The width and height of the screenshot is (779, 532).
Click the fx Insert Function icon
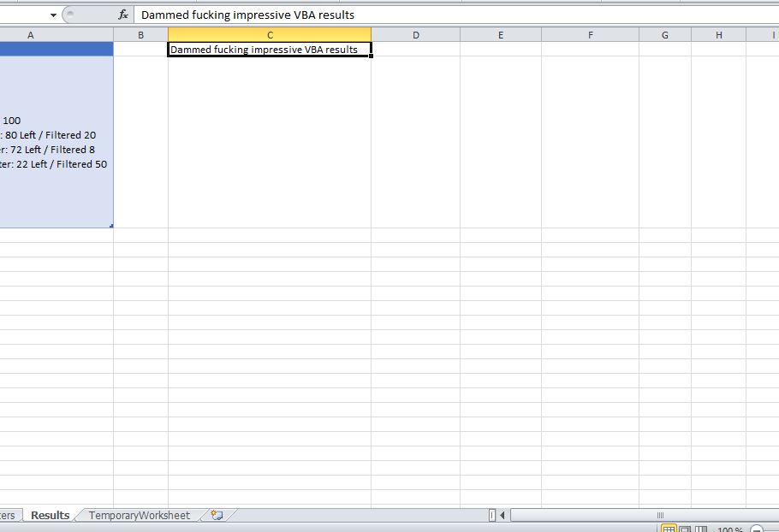coord(123,15)
